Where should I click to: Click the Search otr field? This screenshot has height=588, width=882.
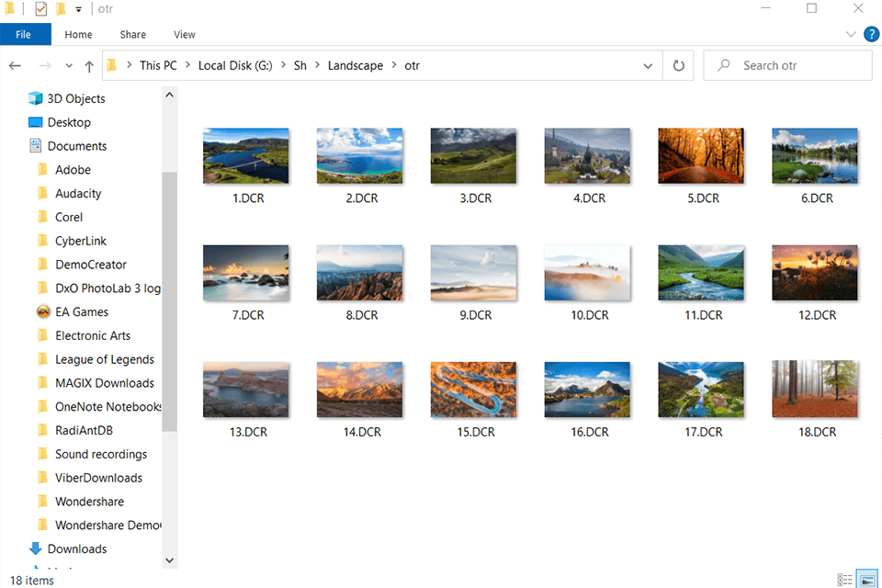[x=787, y=66]
